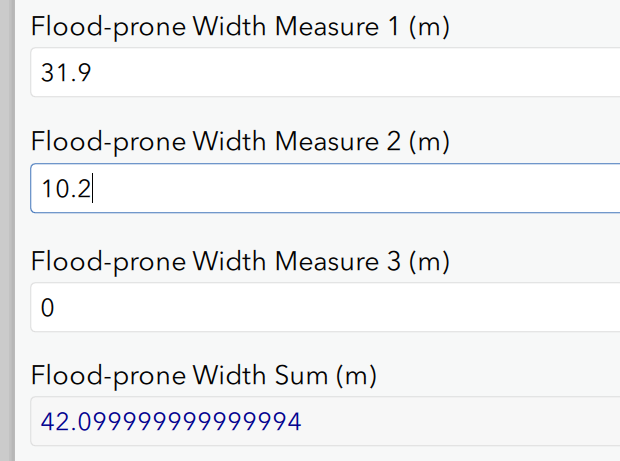The width and height of the screenshot is (620, 461).
Task: Click the "(m)" unit on the Measure 1 label
Action: pos(430,27)
